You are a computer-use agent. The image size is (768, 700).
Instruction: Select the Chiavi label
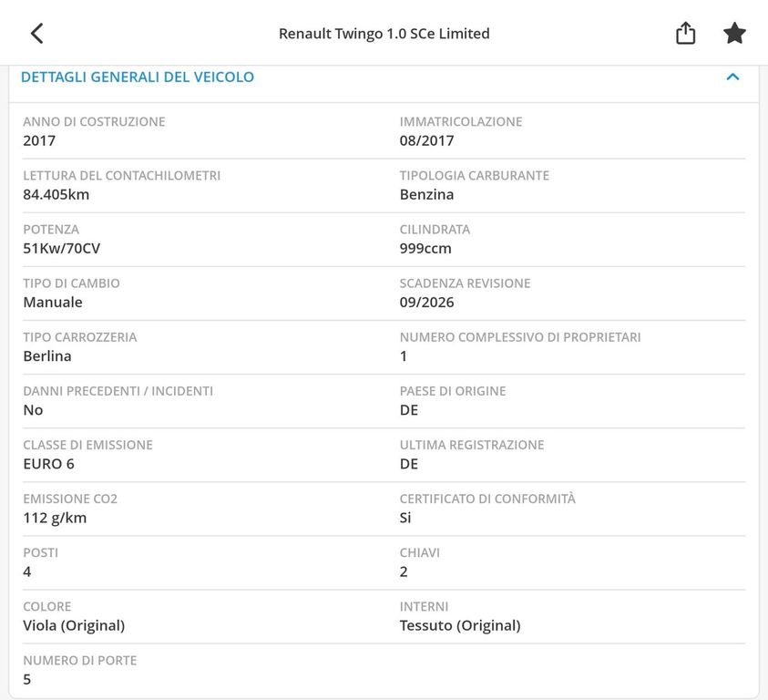(420, 553)
